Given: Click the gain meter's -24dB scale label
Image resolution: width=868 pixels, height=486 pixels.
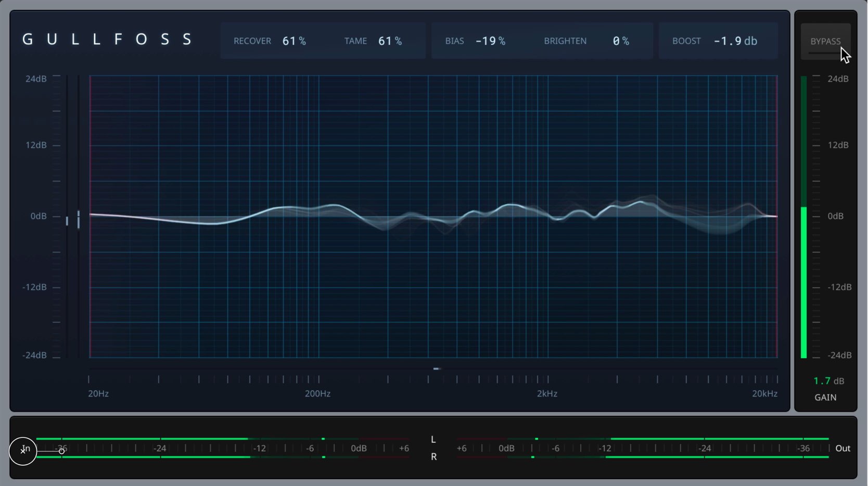Looking at the screenshot, I should (839, 355).
